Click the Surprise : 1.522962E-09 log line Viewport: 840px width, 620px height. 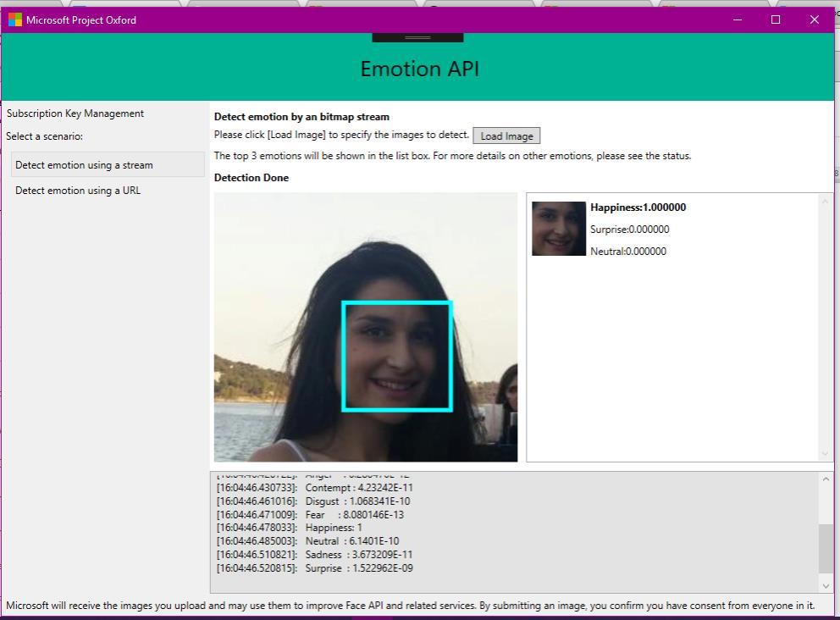pyautogui.click(x=315, y=568)
